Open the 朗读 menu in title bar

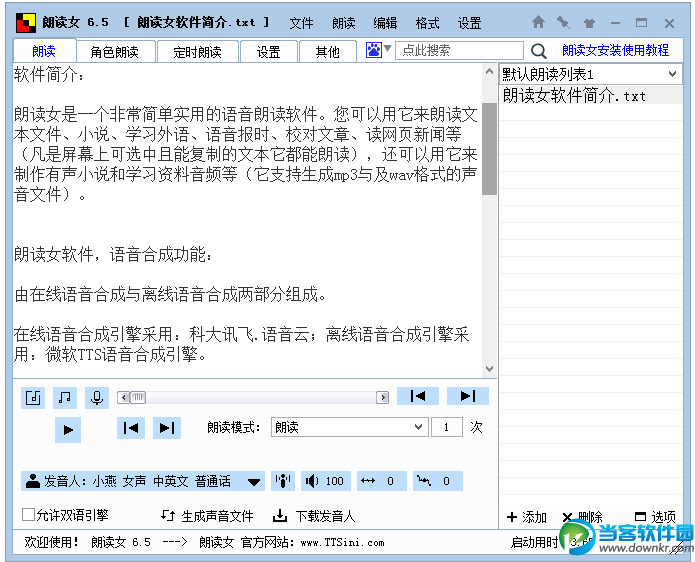344,23
